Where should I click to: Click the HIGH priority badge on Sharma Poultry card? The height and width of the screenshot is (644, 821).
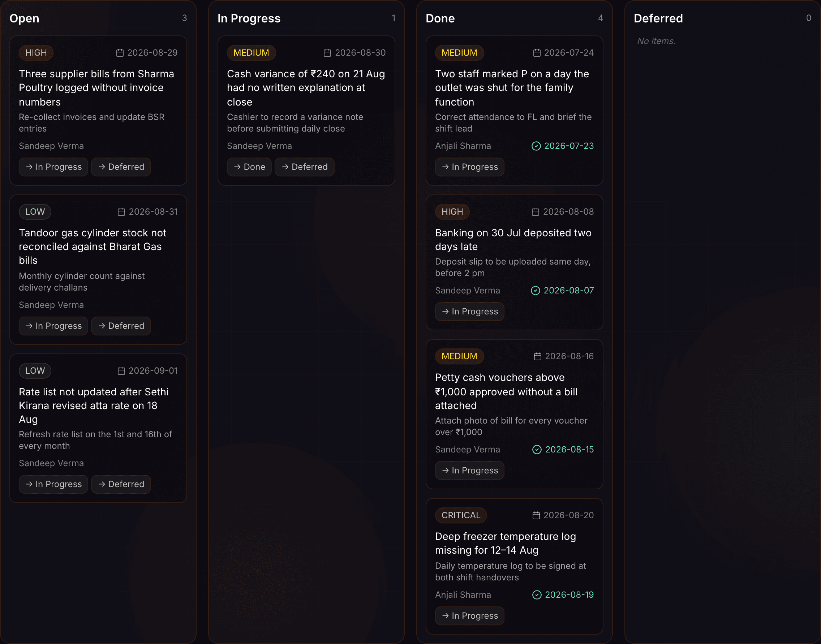tap(36, 53)
